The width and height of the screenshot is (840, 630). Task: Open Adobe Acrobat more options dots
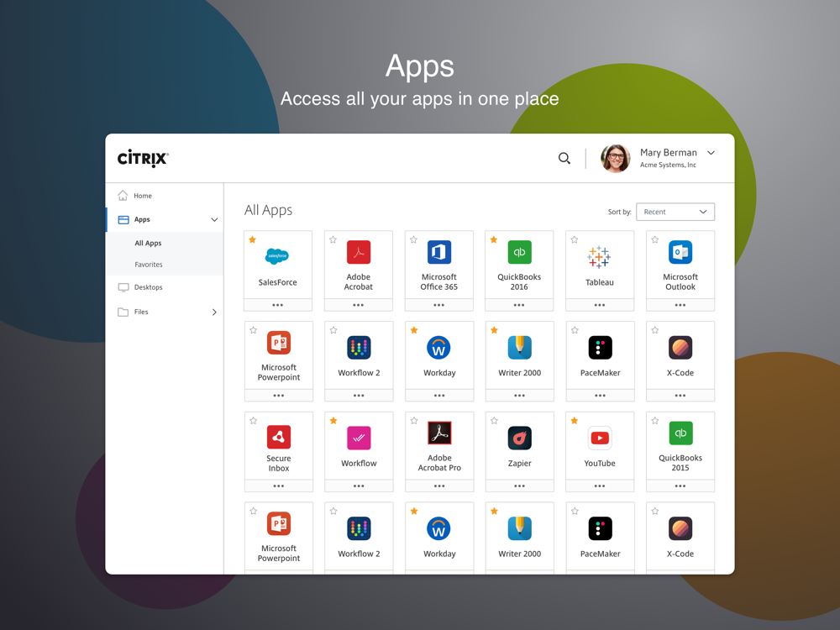point(359,305)
